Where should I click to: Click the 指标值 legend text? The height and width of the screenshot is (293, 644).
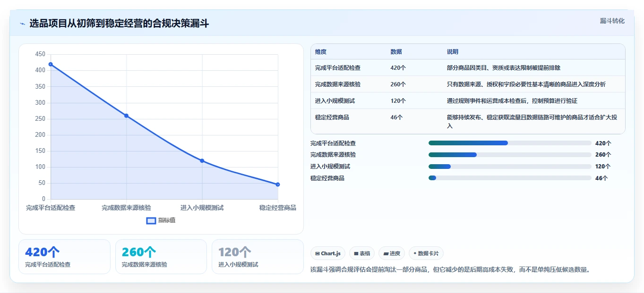(167, 220)
